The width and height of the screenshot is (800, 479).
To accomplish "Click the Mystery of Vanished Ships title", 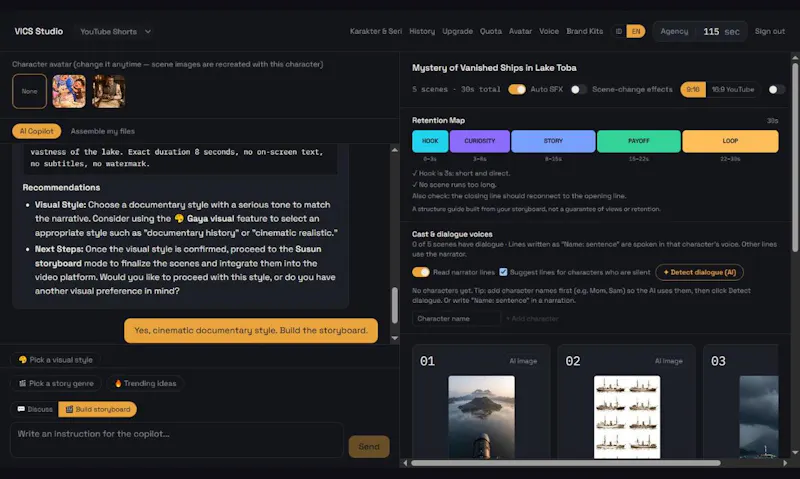I will (x=494, y=68).
